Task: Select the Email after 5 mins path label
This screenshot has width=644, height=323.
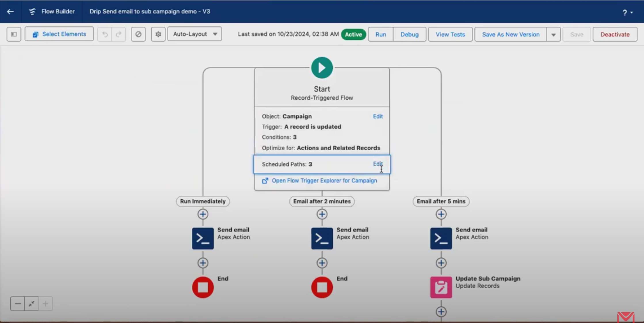Action: tap(441, 201)
